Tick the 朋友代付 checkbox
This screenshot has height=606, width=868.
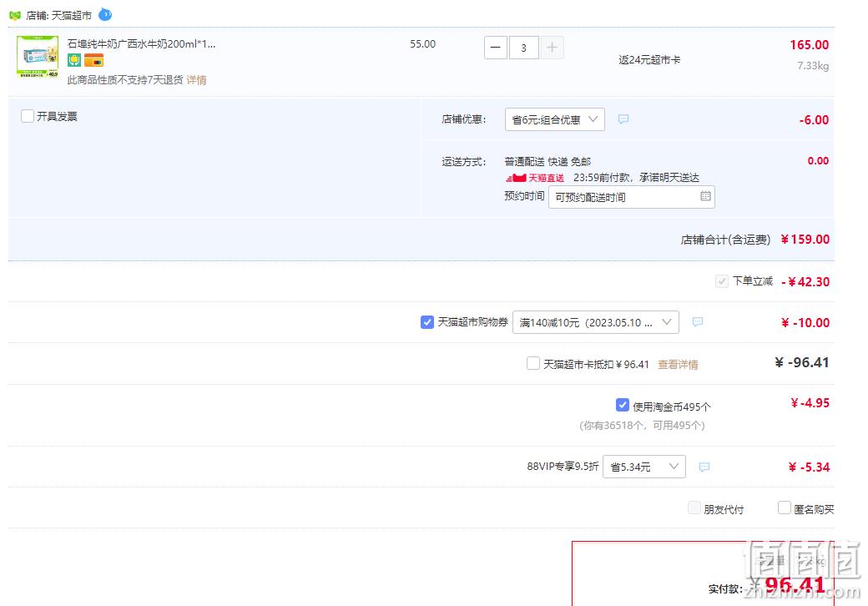694,508
